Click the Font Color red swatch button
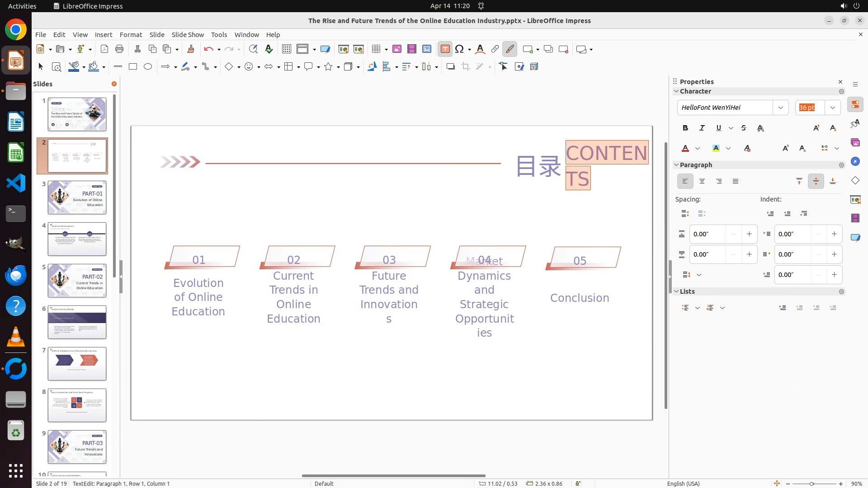This screenshot has width=868, height=488. [685, 149]
